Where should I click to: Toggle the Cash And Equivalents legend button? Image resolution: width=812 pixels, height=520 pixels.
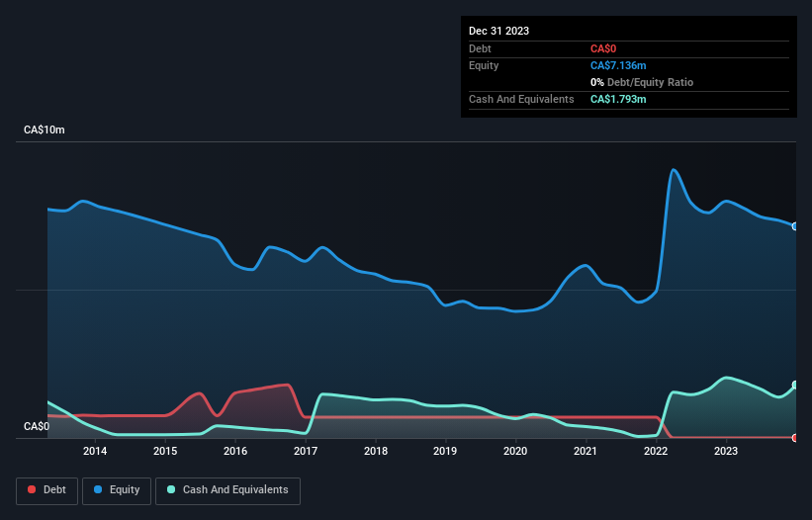pyautogui.click(x=227, y=490)
